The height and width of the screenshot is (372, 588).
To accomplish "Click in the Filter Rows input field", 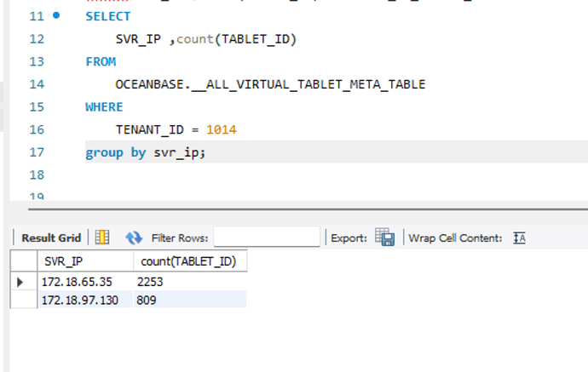I will tap(266, 238).
